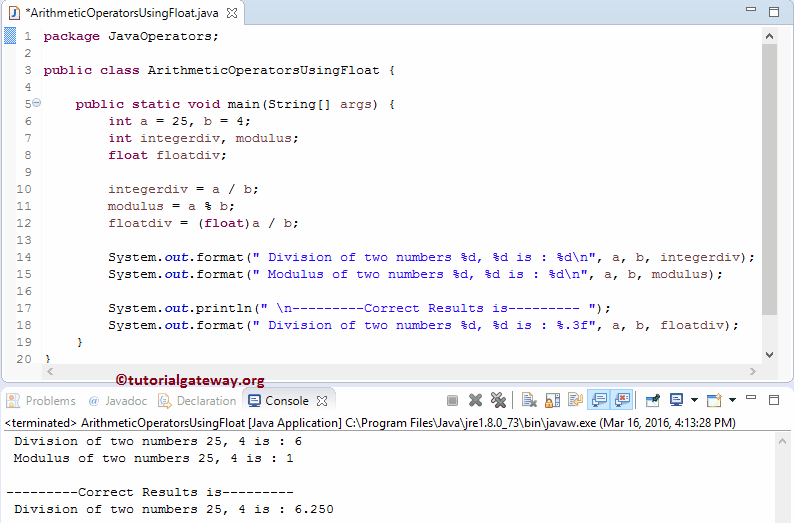Click line number 14 in the gutter

24,257
